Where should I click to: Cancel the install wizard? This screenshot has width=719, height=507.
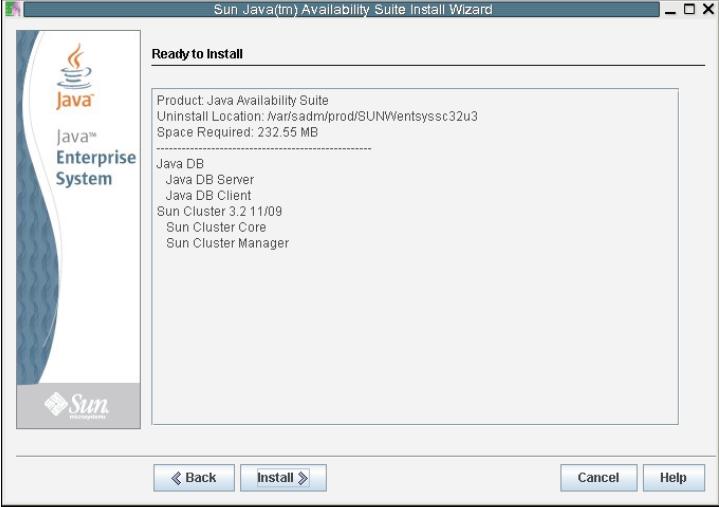598,478
